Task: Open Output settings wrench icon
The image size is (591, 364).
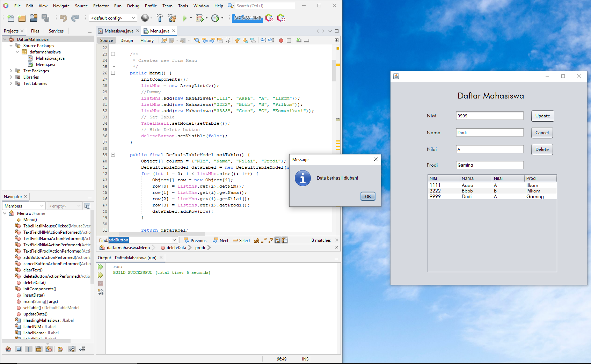Action: pyautogui.click(x=101, y=292)
